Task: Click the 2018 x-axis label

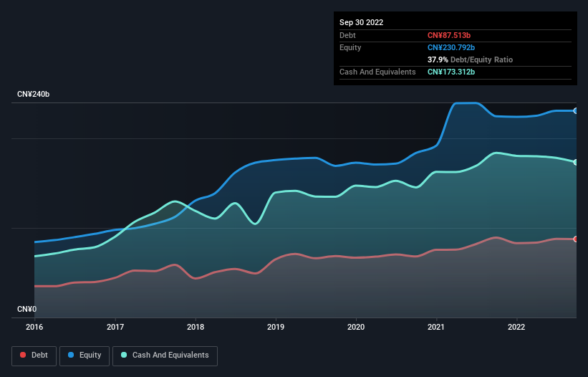Action: (x=196, y=327)
